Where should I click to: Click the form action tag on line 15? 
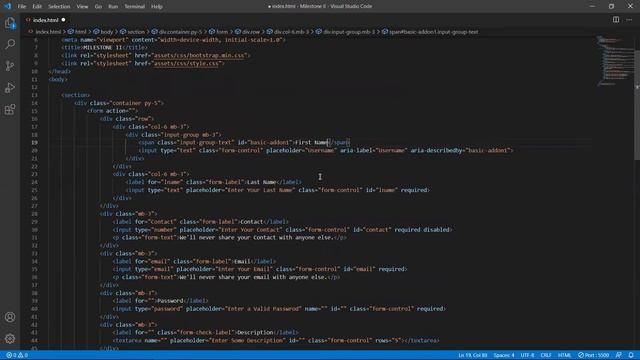pyautogui.click(x=113, y=111)
